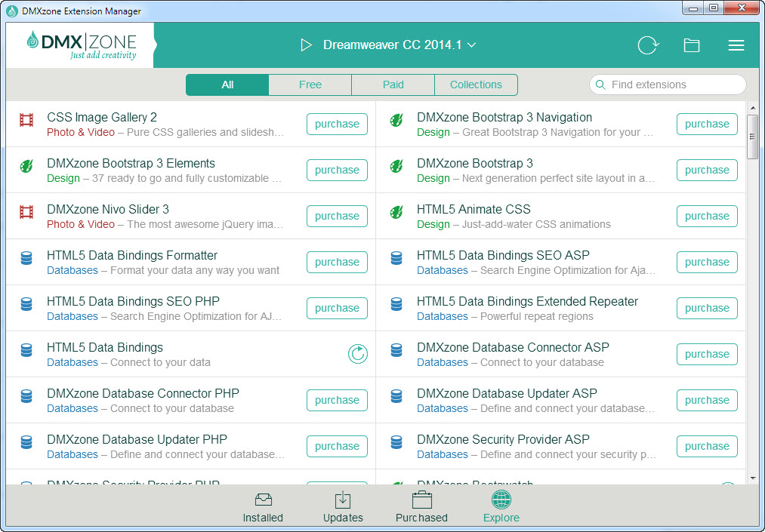The image size is (765, 532).
Task: Open the DMXzone Security Provider ASP title
Action: 503,439
